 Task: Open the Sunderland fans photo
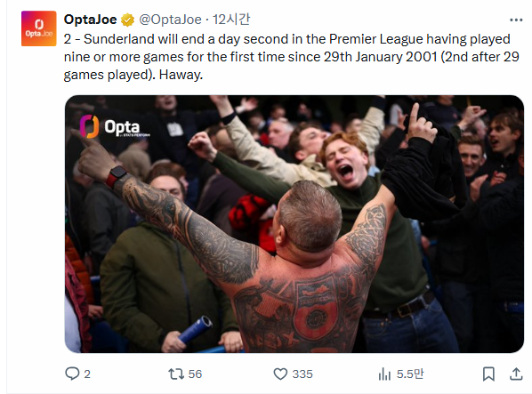click(x=294, y=224)
